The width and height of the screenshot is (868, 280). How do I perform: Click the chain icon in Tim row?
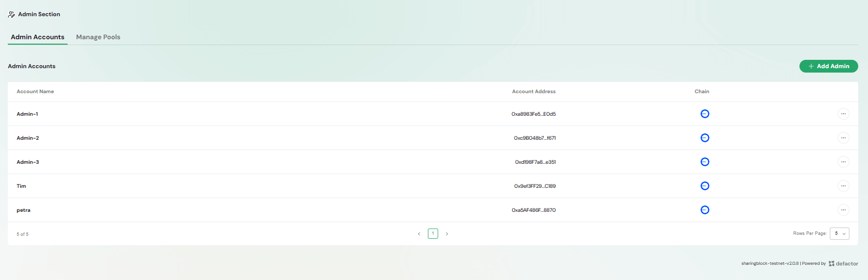pyautogui.click(x=704, y=186)
